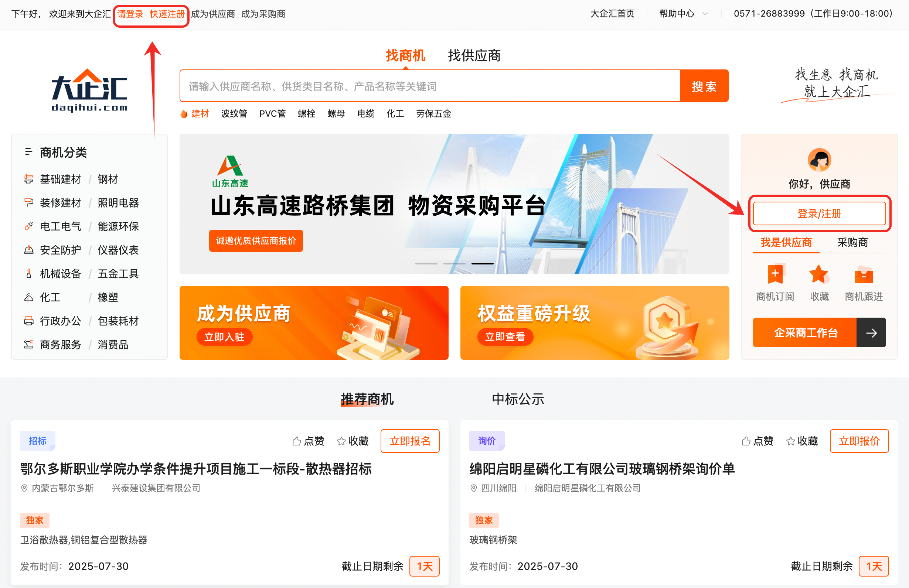Switch to 找供应商 search tab
909x588 pixels.
click(x=474, y=56)
